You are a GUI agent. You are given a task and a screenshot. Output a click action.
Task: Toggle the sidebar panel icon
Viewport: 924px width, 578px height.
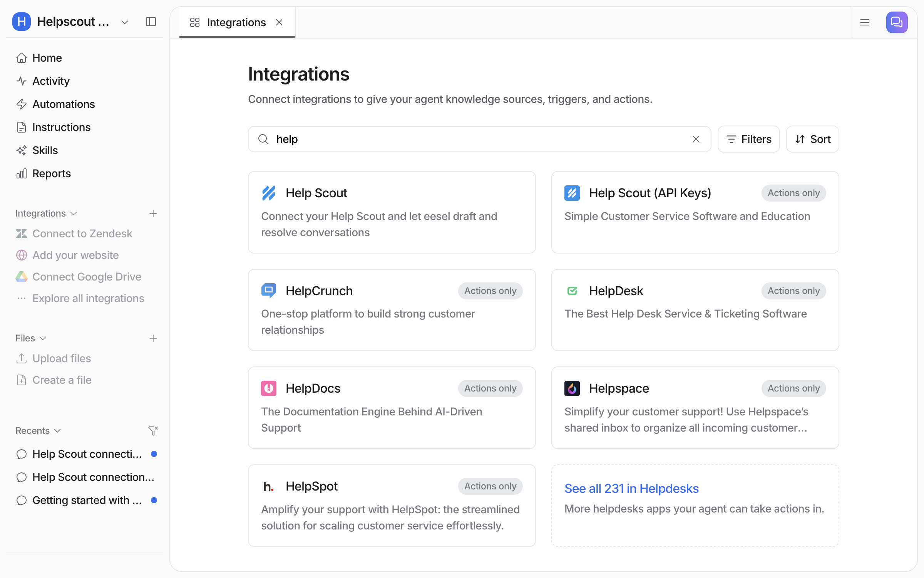click(x=151, y=22)
